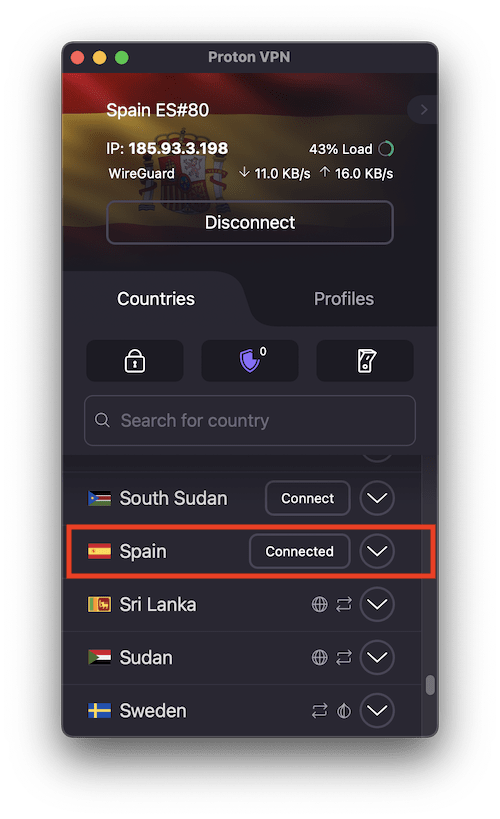Click the Search for country field

click(x=250, y=420)
